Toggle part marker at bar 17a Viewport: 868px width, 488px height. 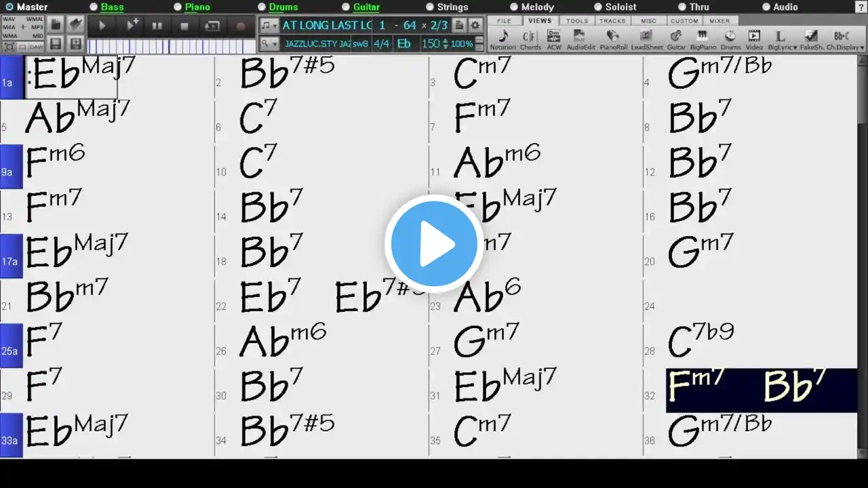(x=11, y=256)
